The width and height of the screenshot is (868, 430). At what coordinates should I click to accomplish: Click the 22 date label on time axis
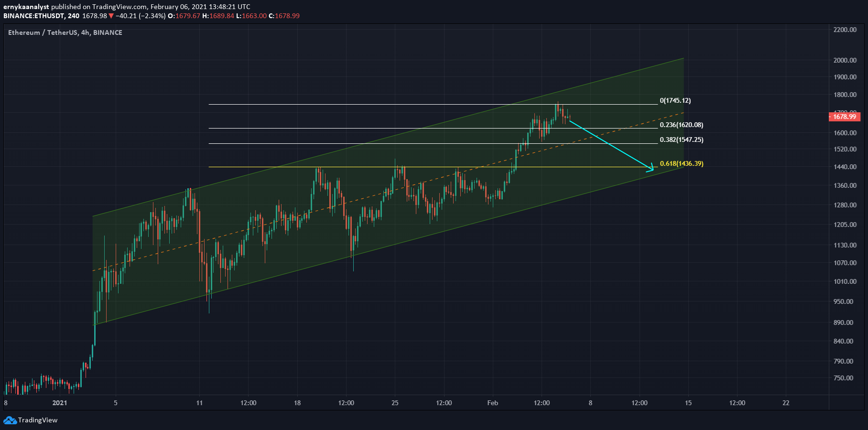[786, 403]
